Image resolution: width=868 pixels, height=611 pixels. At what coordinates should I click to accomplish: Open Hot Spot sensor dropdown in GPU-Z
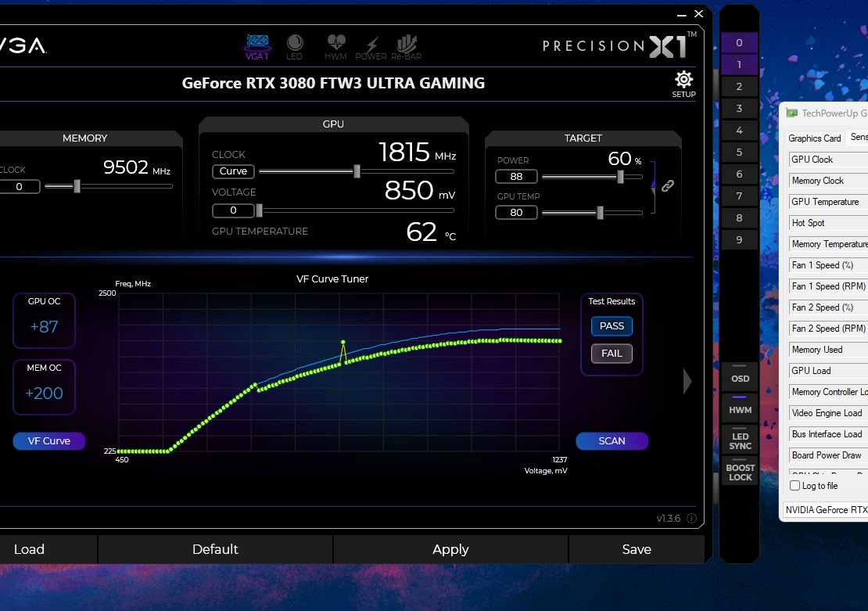(828, 223)
